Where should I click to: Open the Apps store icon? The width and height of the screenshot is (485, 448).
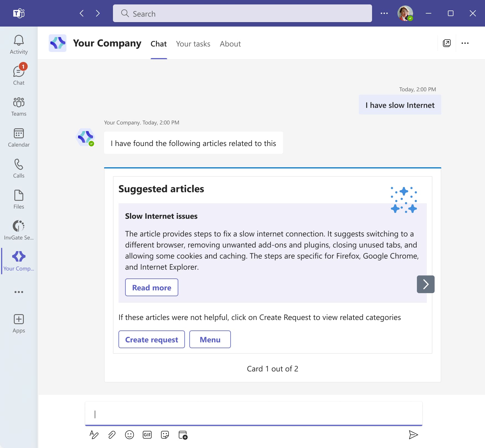(x=18, y=322)
